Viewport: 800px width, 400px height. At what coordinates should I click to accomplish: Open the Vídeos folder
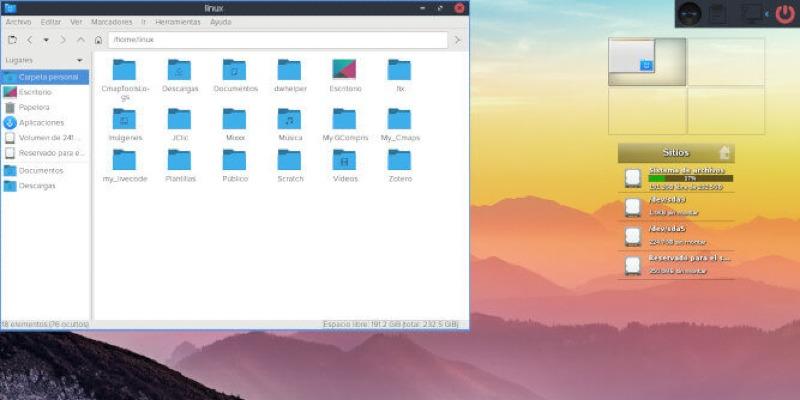tap(344, 161)
